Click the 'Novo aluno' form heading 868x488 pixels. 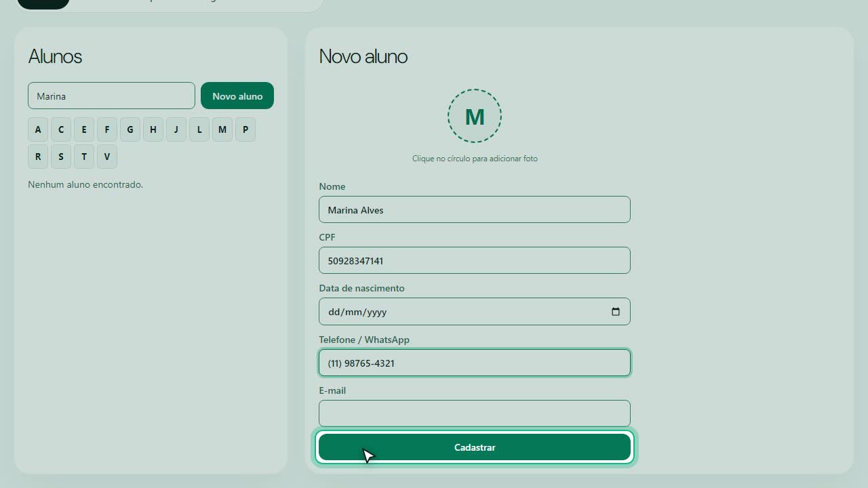click(363, 56)
